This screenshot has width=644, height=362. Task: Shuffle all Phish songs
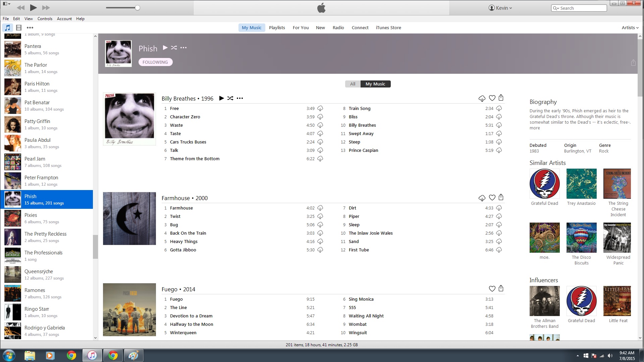[174, 48]
